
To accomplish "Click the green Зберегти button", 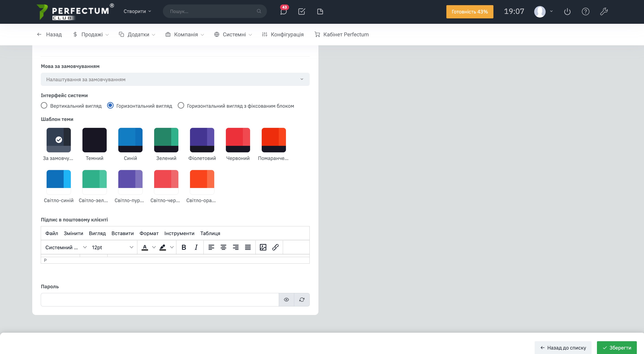I will coord(616,348).
